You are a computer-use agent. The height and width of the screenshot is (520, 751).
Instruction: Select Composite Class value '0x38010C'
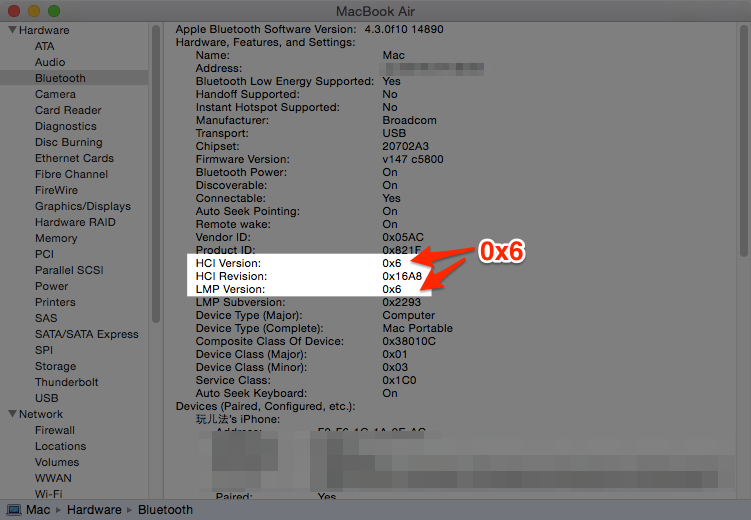click(x=409, y=341)
